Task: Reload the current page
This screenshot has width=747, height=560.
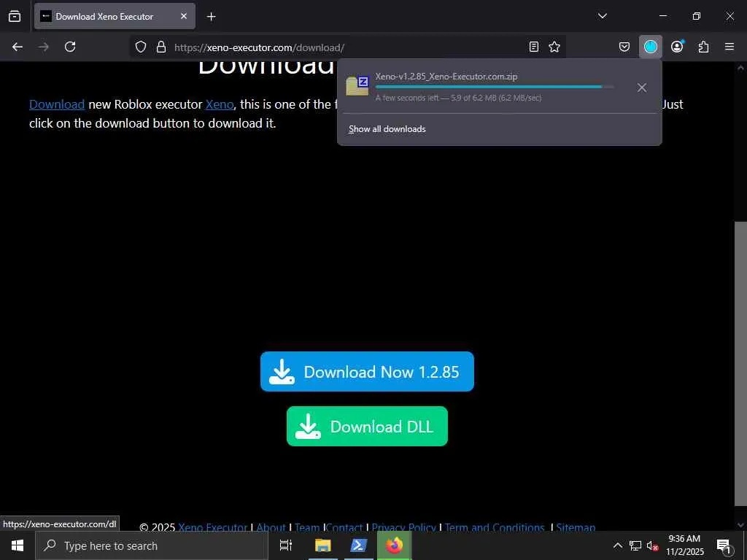Action: 70,47
